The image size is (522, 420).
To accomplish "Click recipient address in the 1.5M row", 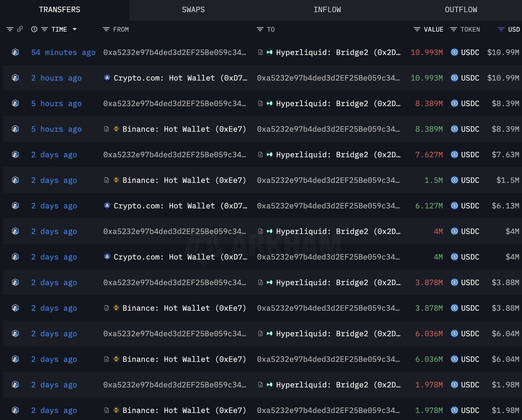I will (328, 180).
